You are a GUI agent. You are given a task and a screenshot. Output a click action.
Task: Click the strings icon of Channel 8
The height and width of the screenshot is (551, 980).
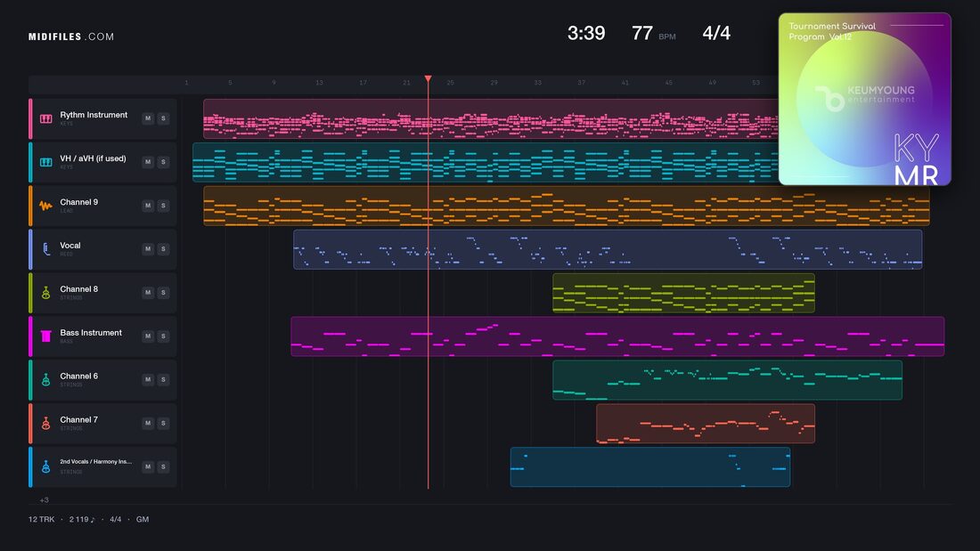45,292
